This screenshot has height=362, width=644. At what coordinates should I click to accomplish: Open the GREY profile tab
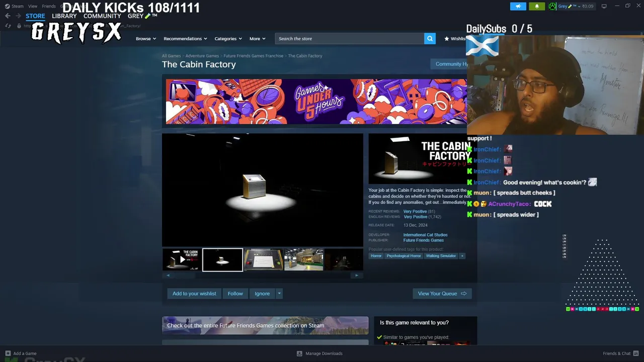(142, 16)
